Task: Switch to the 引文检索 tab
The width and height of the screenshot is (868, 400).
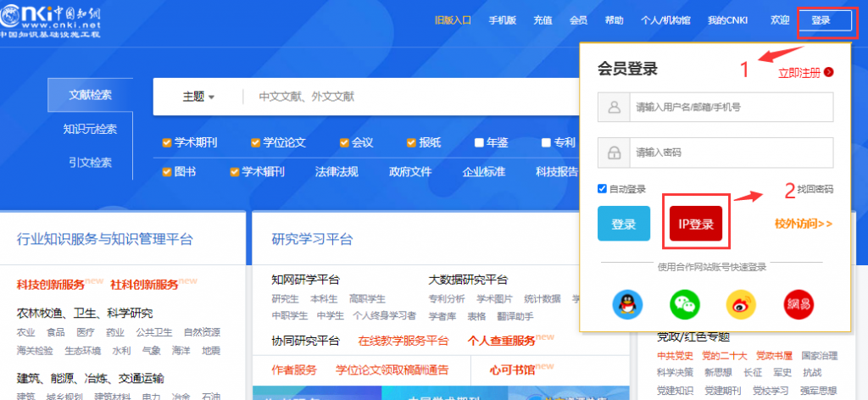Action: pos(90,163)
